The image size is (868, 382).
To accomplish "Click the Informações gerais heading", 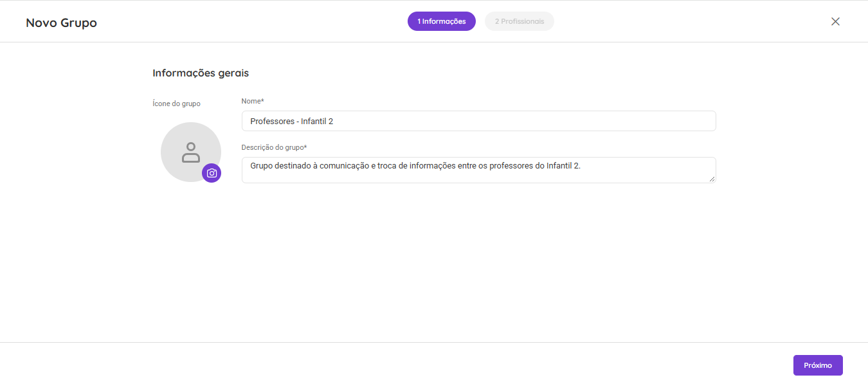I will [201, 73].
